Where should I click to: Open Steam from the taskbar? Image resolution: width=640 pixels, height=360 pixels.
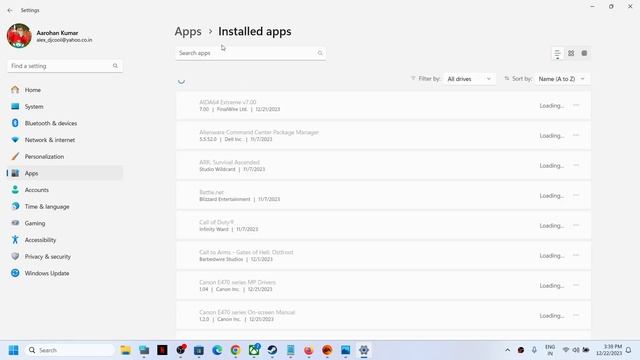pyautogui.click(x=272, y=350)
